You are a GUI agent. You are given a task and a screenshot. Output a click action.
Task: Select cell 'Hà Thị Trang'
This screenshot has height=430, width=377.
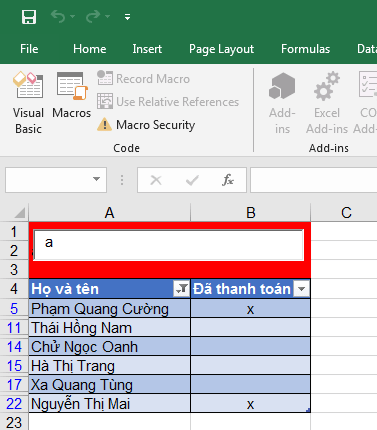point(110,365)
